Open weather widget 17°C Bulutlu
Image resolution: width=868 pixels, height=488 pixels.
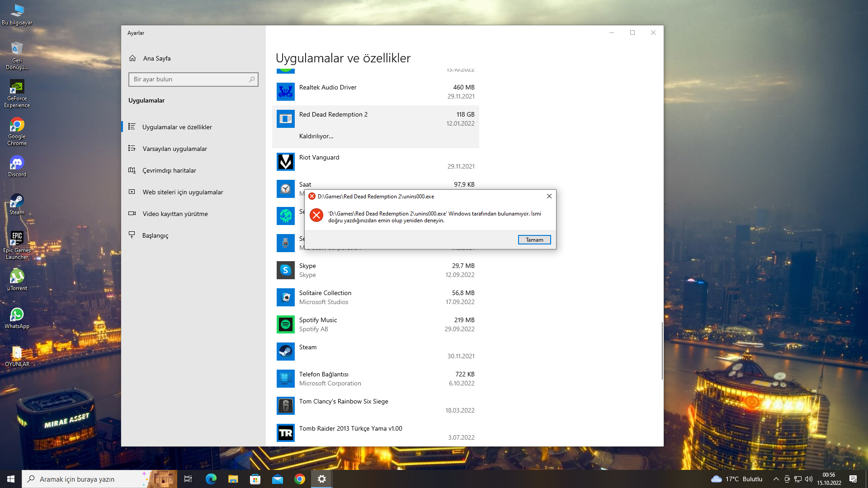(736, 479)
